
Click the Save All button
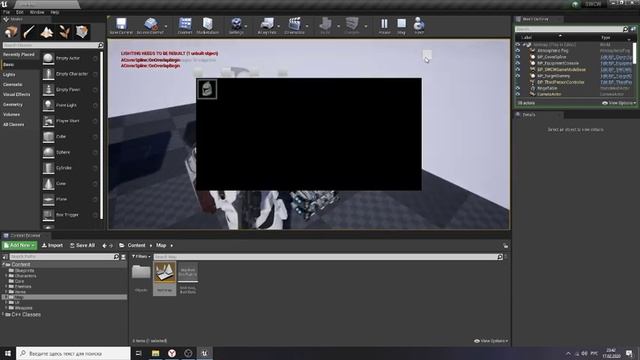(82, 245)
